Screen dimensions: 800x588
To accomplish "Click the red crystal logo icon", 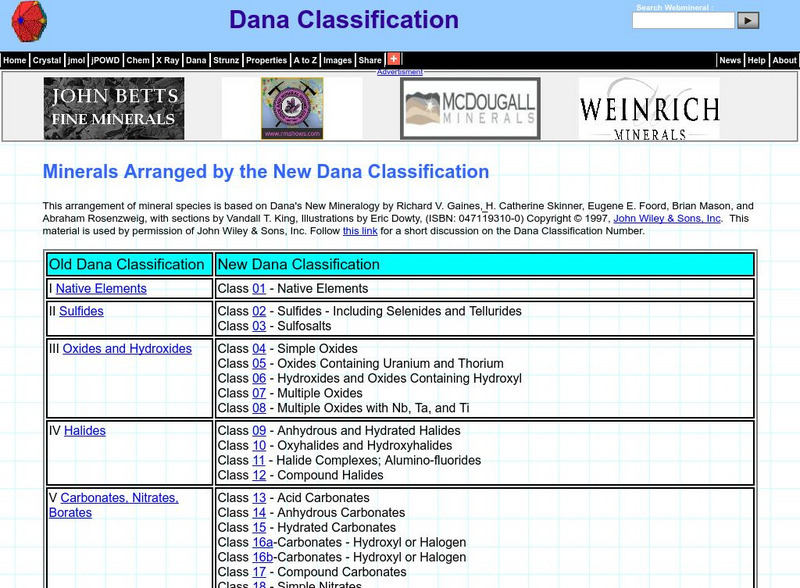I will click(x=29, y=21).
